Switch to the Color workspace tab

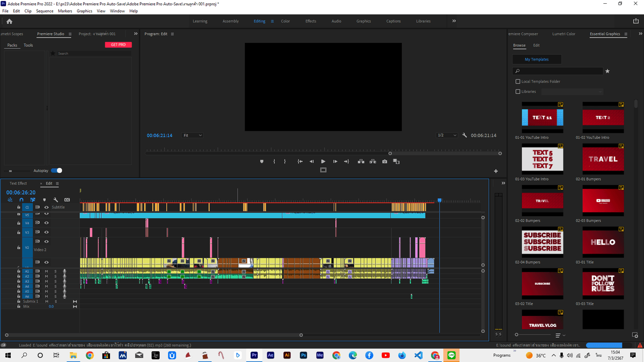pyautogui.click(x=286, y=21)
